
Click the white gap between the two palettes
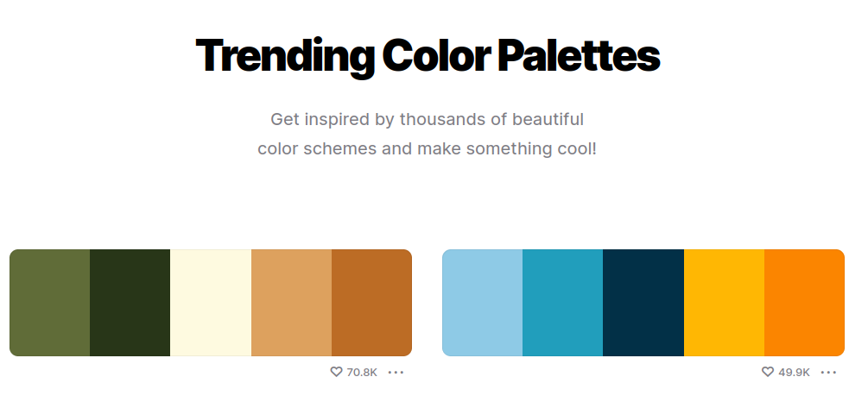click(427, 303)
